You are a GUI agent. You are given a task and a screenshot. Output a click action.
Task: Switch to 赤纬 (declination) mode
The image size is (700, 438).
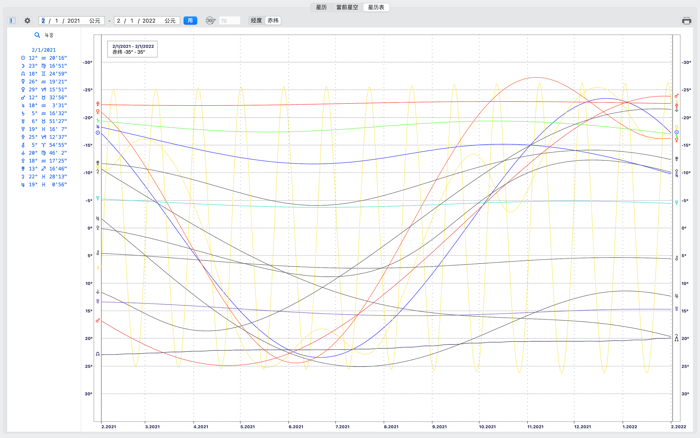[x=273, y=20]
